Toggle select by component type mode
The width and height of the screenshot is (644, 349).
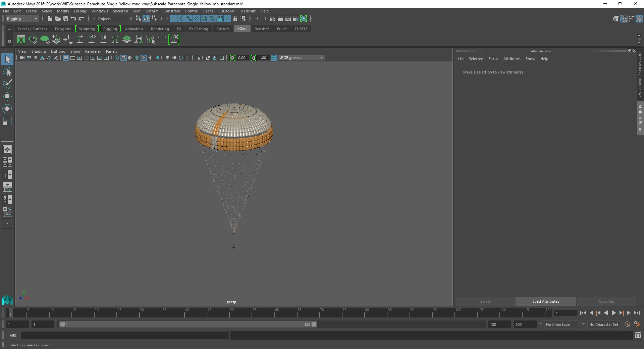click(x=154, y=19)
